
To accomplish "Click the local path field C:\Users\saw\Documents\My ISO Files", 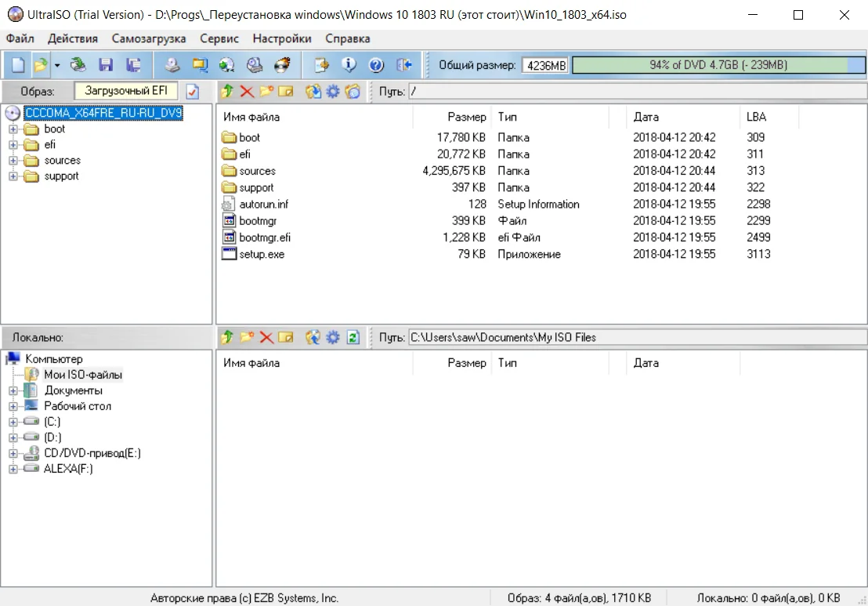I will pos(638,337).
